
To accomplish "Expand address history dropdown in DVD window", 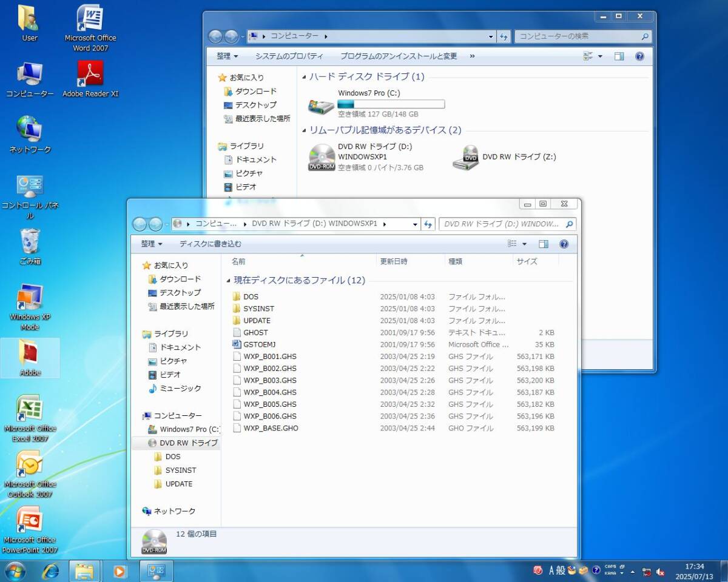I will pyautogui.click(x=415, y=224).
